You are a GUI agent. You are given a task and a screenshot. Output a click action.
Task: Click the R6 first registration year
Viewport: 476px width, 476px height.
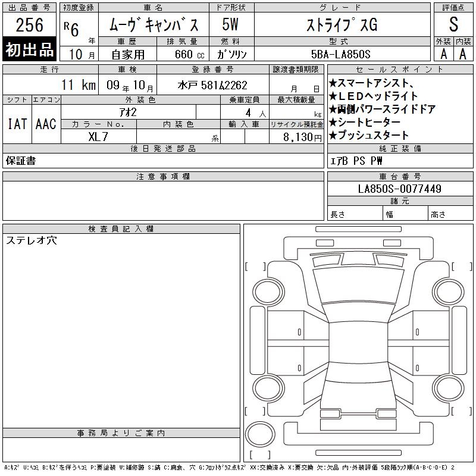[x=71, y=29]
